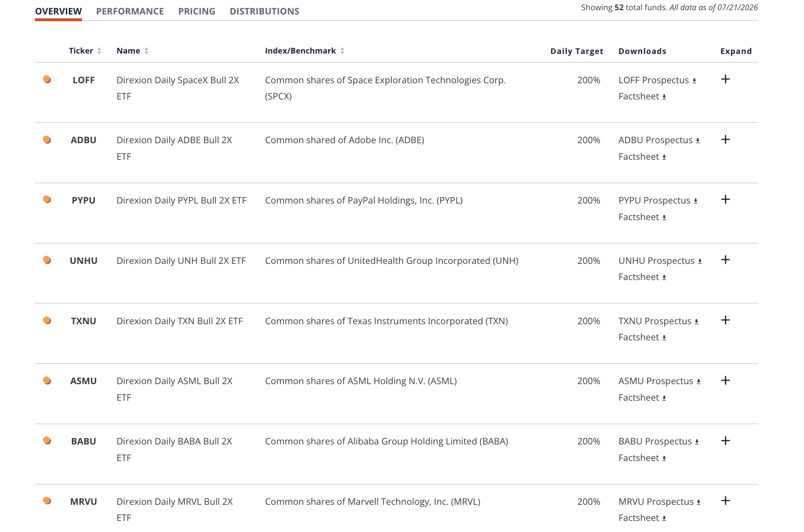Click the ADBU ticker symbol
This screenshot has height=532, width=804.
pyautogui.click(x=84, y=140)
